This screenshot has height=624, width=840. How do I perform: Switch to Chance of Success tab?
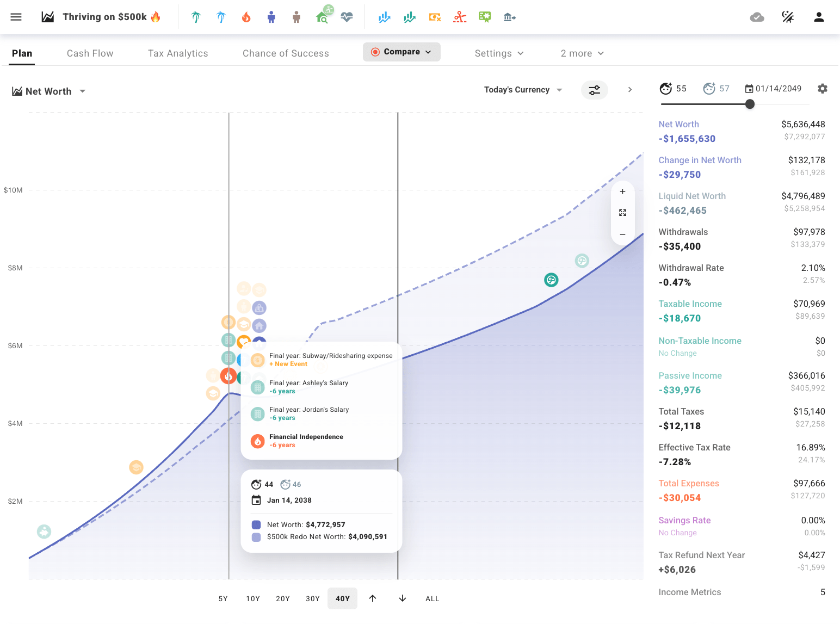click(x=286, y=53)
